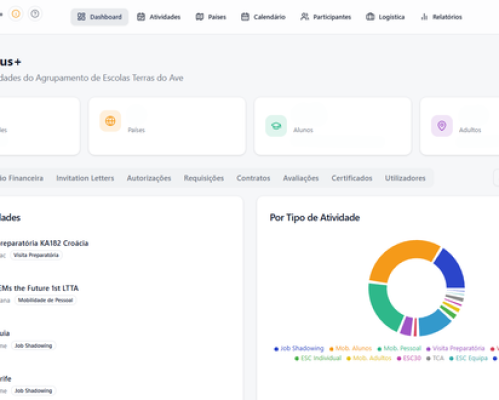This screenshot has height=400, width=499.
Task: Open the Participantes section
Action: point(326,17)
